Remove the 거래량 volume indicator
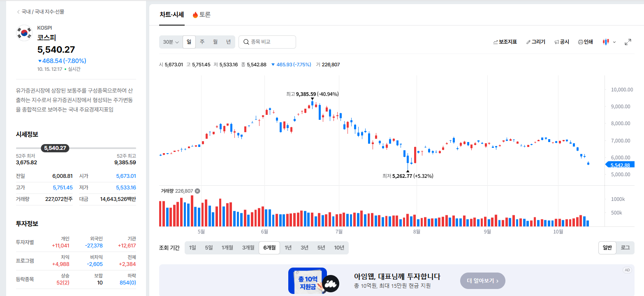This screenshot has width=644, height=296. pyautogui.click(x=197, y=191)
